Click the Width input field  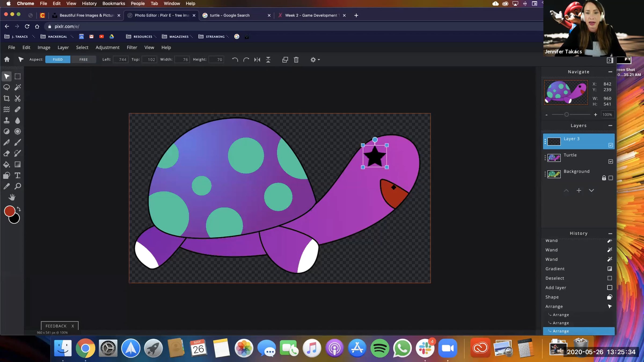pyautogui.click(x=182, y=60)
